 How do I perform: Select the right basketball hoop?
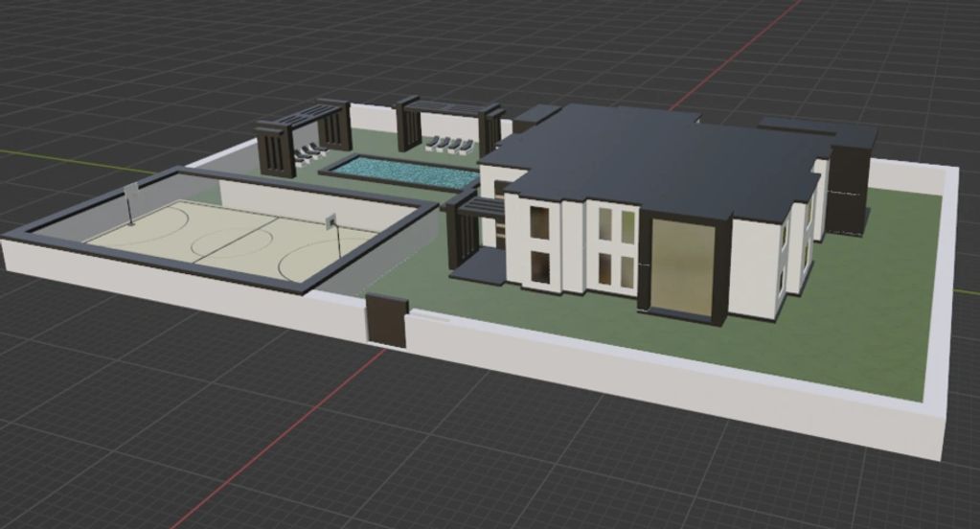tap(330, 222)
